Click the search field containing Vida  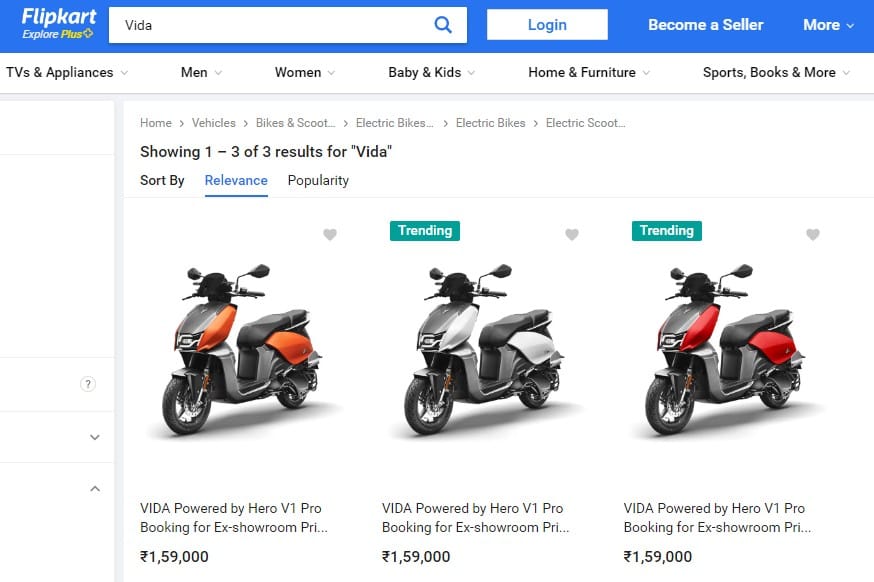pos(270,25)
